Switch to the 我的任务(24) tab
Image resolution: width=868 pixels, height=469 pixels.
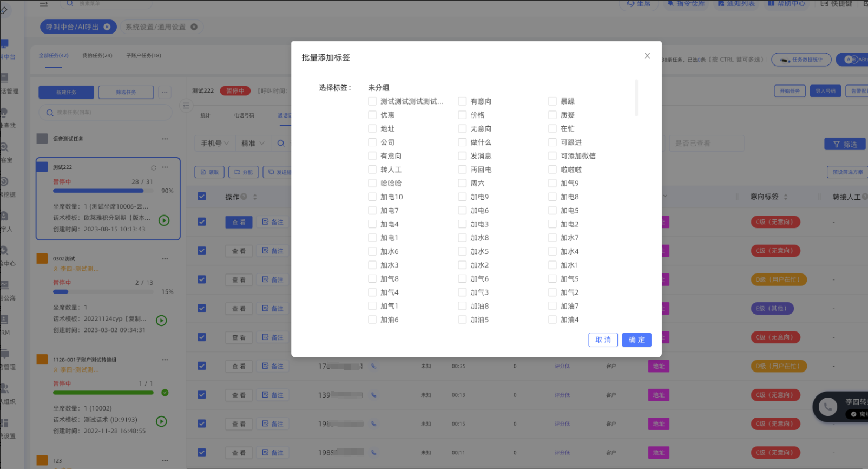point(97,56)
